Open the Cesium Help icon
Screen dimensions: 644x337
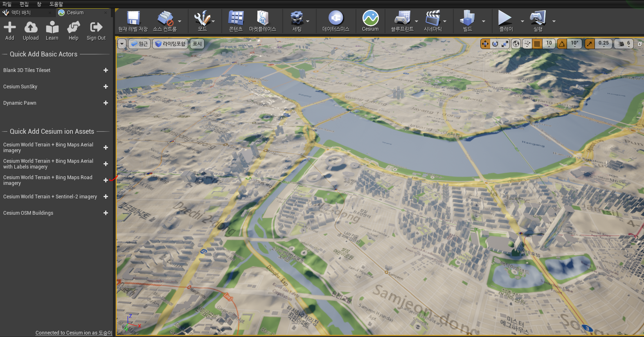(x=73, y=31)
